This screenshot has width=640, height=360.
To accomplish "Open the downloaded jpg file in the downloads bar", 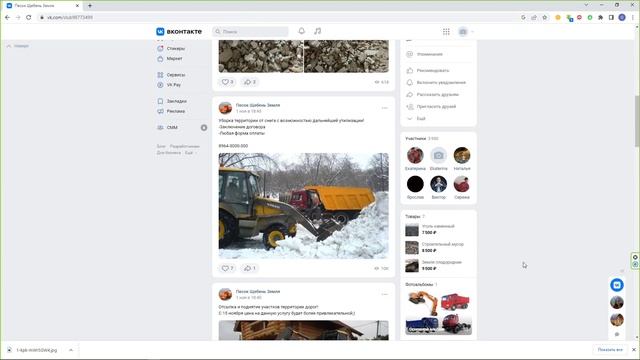I will pyautogui.click(x=36, y=350).
